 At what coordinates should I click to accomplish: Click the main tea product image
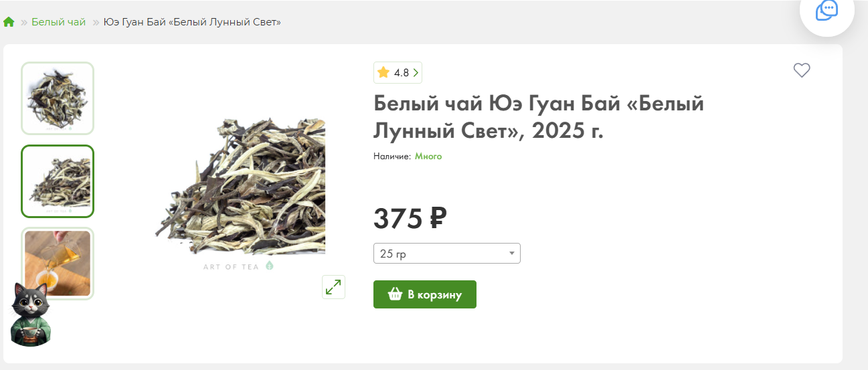point(240,187)
